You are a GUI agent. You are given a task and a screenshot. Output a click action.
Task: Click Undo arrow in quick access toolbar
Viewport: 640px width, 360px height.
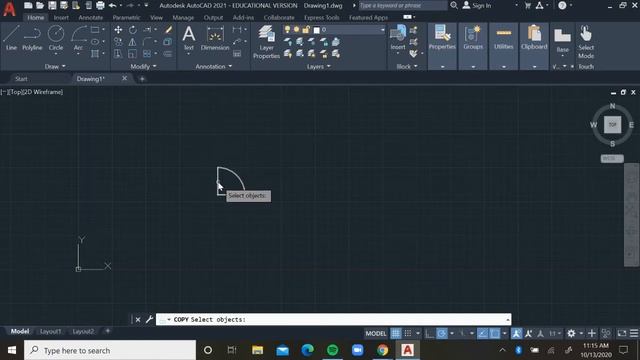pos(113,5)
